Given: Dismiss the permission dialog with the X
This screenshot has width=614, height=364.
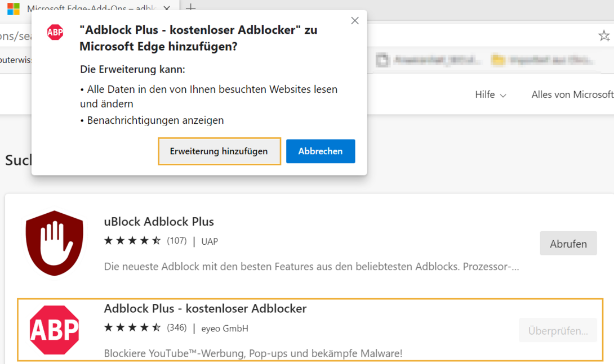Looking at the screenshot, I should [x=355, y=20].
